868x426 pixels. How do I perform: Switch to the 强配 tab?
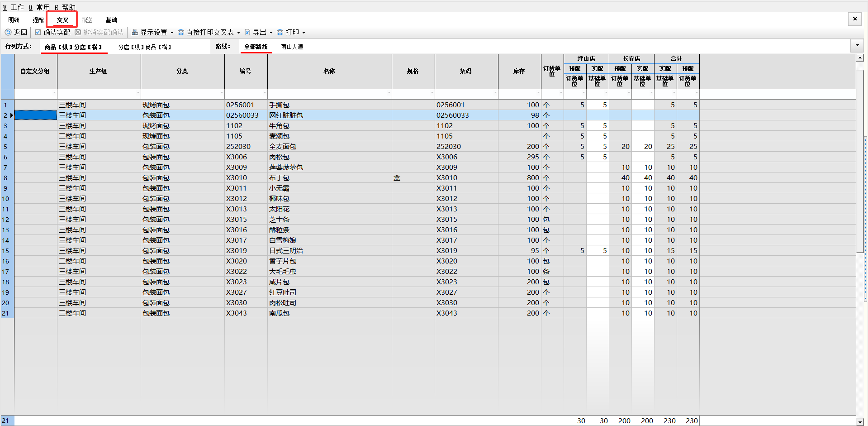(x=38, y=20)
